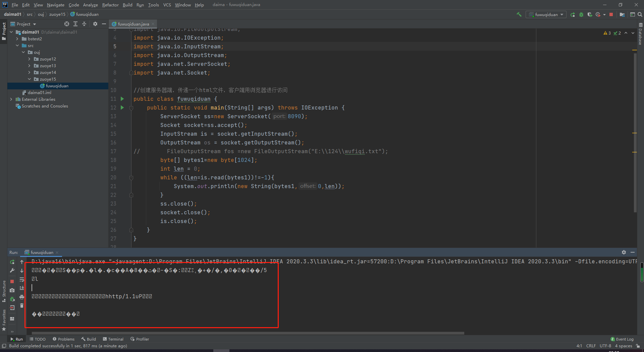Open the Refactor menu
This screenshot has width=644, height=352.
[x=110, y=5]
